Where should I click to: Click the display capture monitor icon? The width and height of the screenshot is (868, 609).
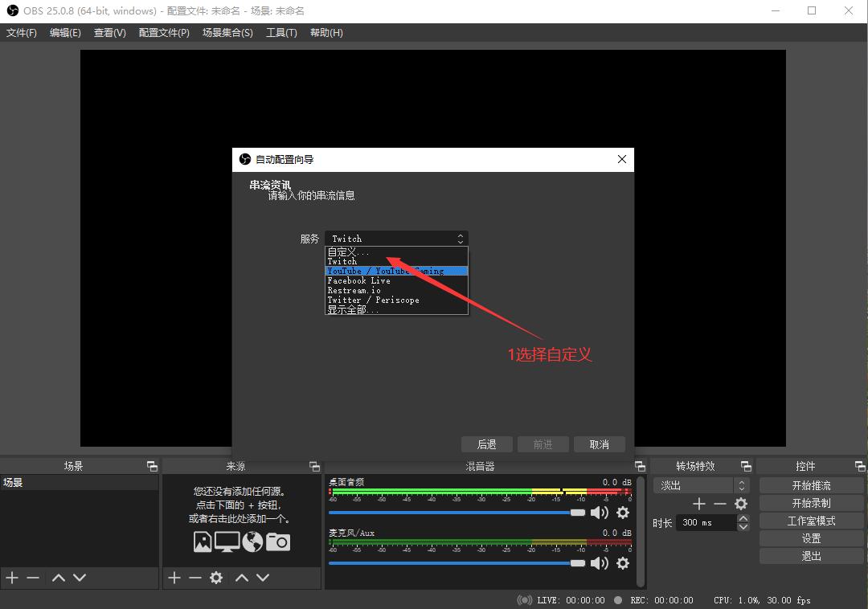pyautogui.click(x=227, y=542)
